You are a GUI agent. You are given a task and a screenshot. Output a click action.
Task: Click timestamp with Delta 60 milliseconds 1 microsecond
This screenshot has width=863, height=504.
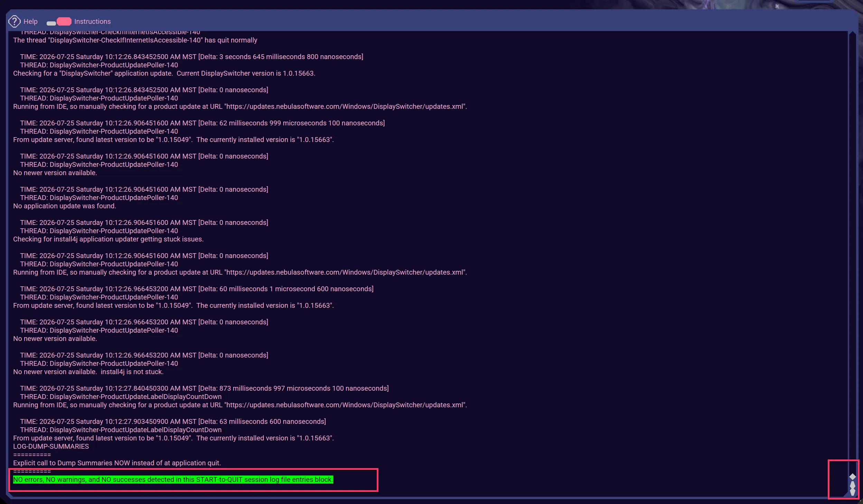click(197, 289)
